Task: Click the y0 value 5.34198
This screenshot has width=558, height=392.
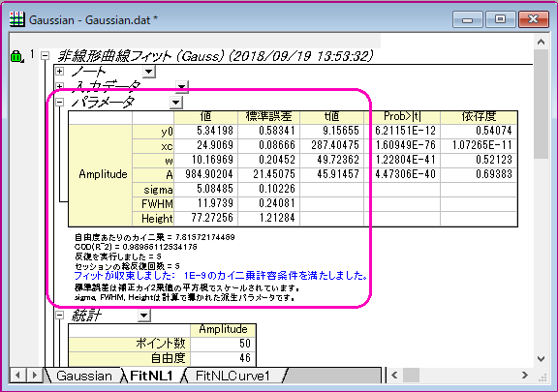Action: tap(205, 131)
